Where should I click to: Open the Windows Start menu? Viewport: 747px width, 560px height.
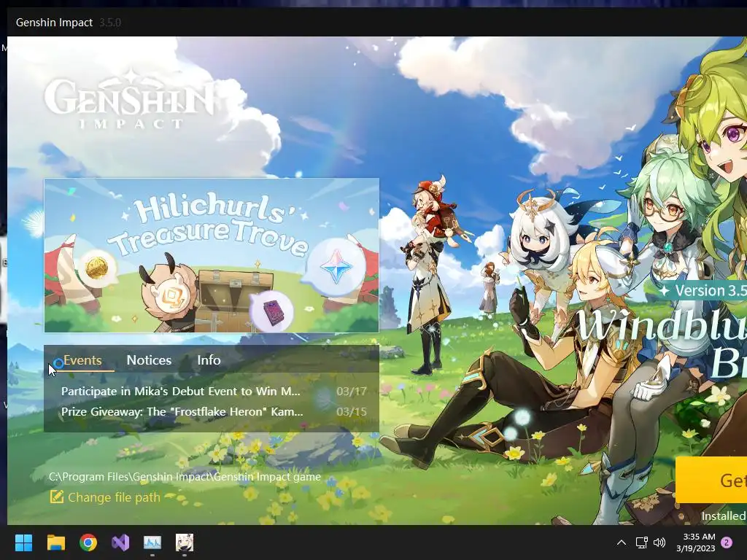coord(23,542)
